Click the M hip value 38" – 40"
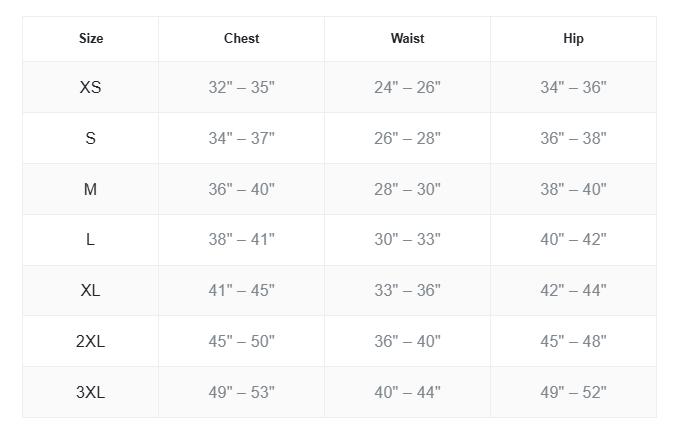This screenshot has height=440, width=683. (x=573, y=189)
